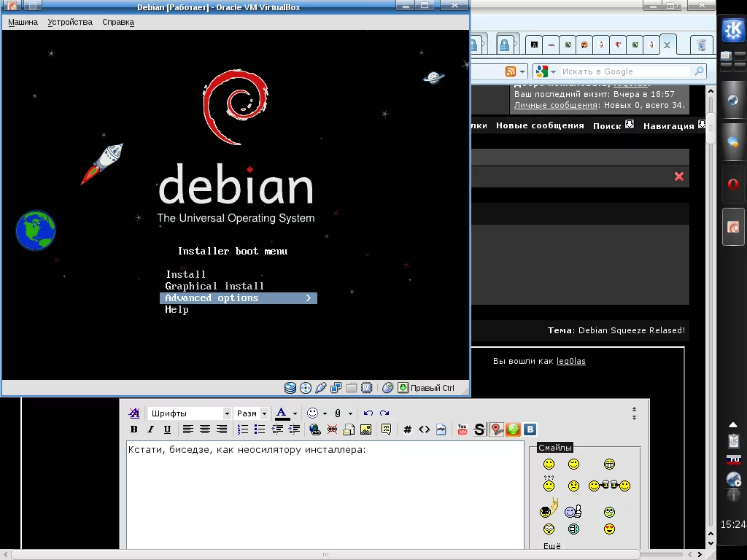Click into the Искать в Google search field
Screen dimensions: 747x560
coord(624,71)
